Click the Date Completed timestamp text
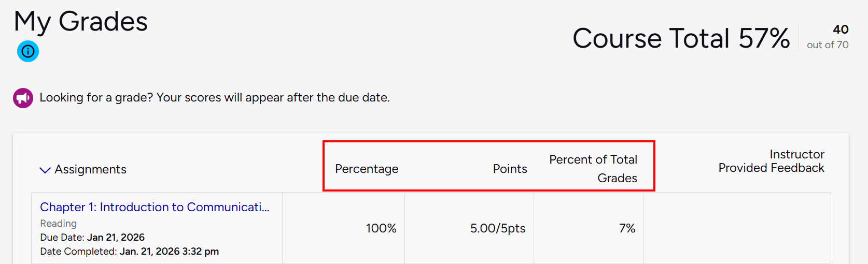 pyautogui.click(x=130, y=251)
